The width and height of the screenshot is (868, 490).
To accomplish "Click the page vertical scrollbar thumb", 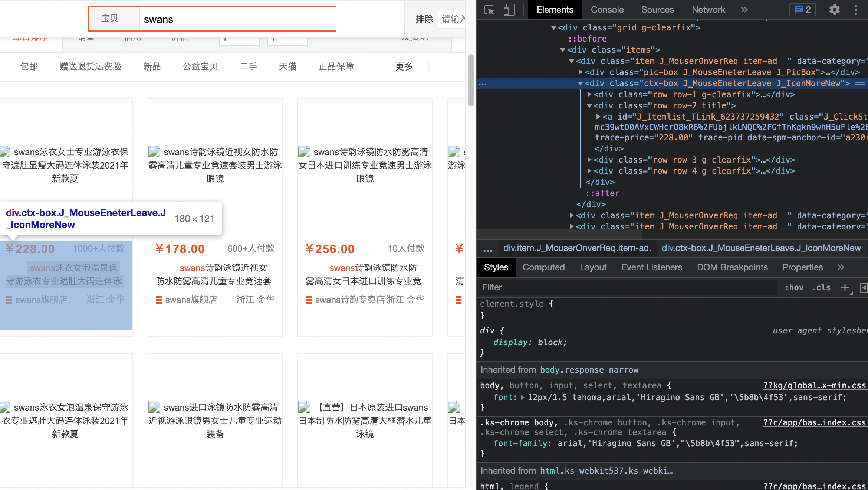I will coord(471,80).
